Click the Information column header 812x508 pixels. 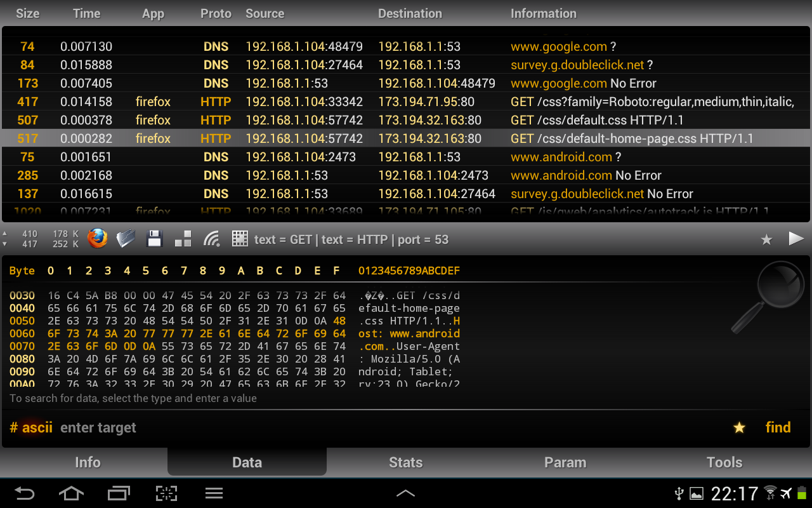click(544, 13)
